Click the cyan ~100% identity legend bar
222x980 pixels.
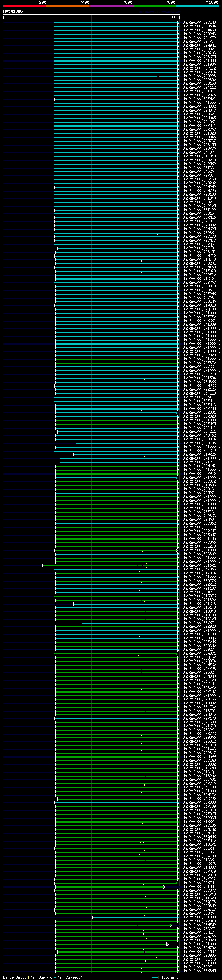(197, 6)
